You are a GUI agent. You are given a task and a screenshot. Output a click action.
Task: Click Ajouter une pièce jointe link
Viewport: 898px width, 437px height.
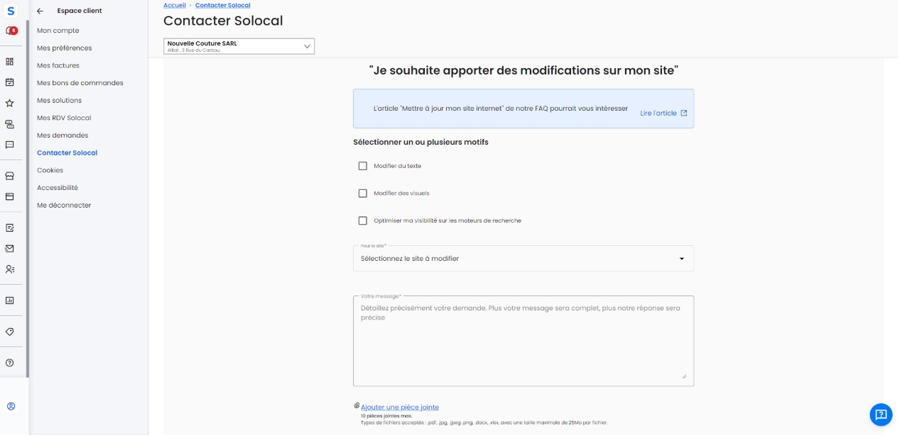pyautogui.click(x=400, y=407)
